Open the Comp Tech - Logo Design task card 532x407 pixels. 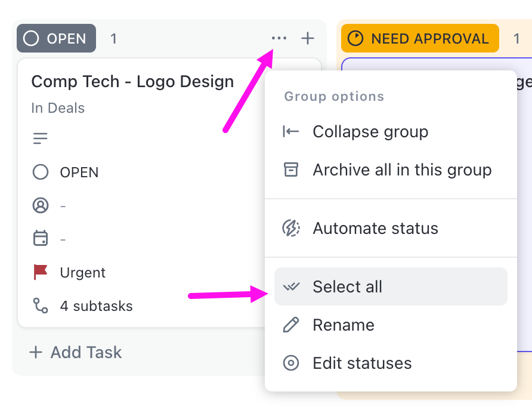point(132,81)
